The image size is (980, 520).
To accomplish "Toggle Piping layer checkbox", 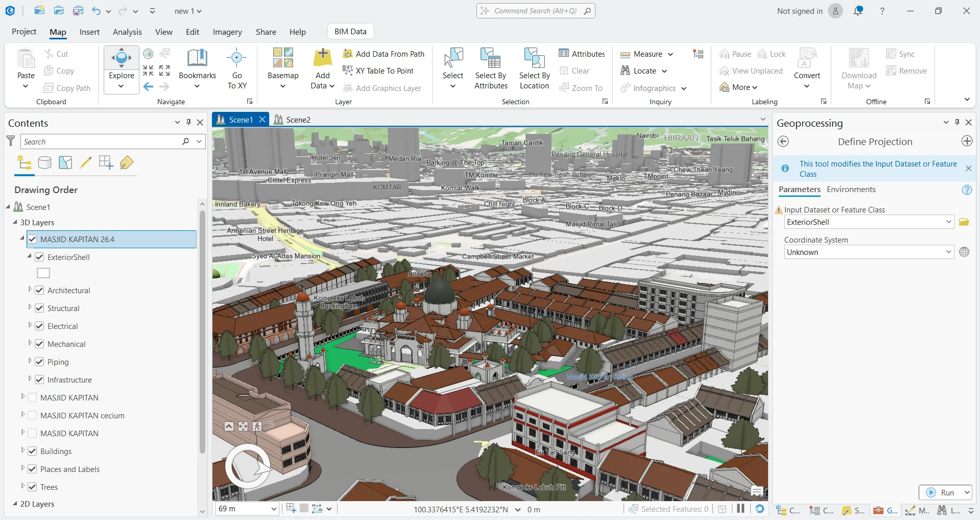I will click(x=39, y=362).
